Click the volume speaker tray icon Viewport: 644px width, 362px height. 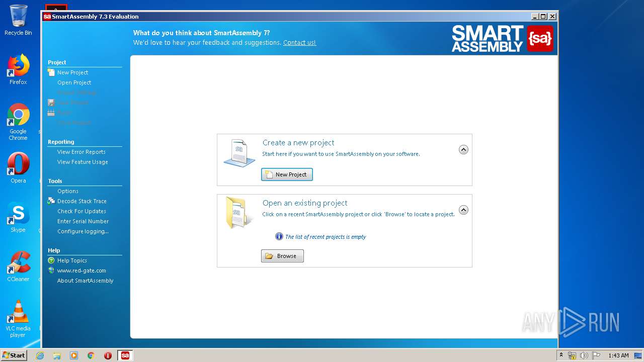pos(584,355)
